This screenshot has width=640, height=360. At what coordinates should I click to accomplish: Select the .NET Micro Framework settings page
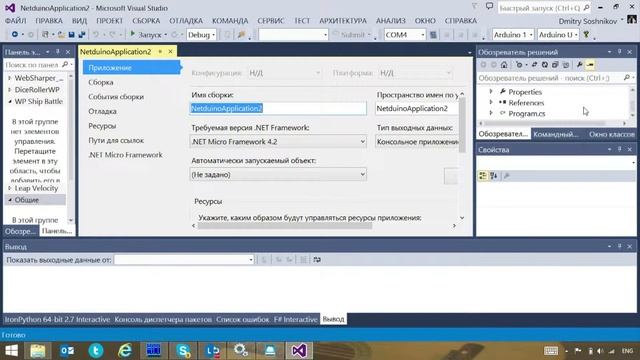(125, 155)
